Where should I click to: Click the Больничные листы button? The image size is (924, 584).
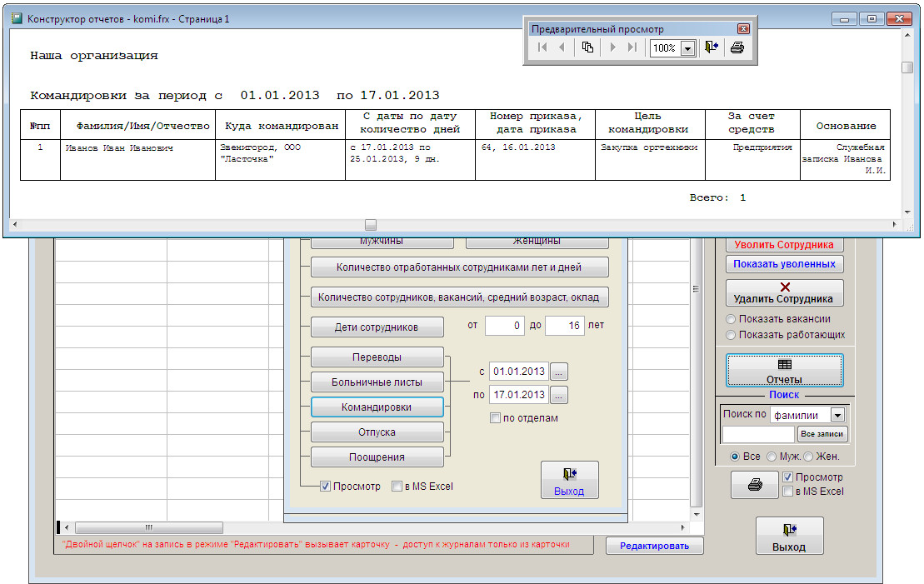(x=377, y=382)
